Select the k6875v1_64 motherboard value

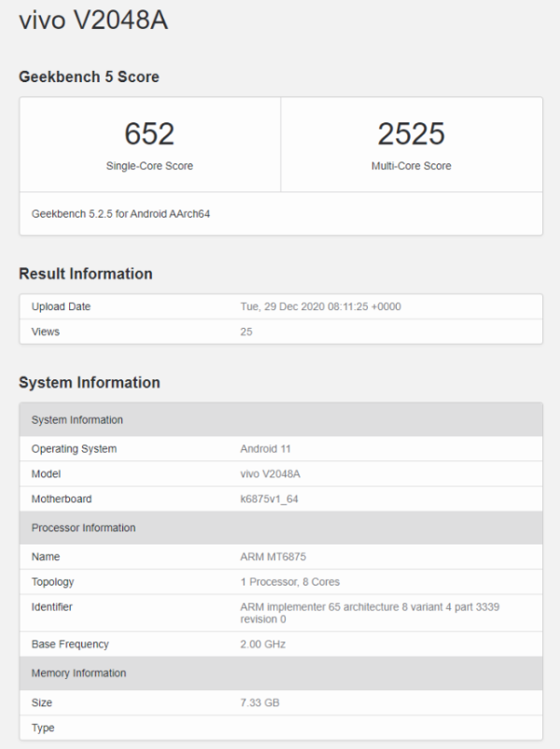(x=269, y=499)
